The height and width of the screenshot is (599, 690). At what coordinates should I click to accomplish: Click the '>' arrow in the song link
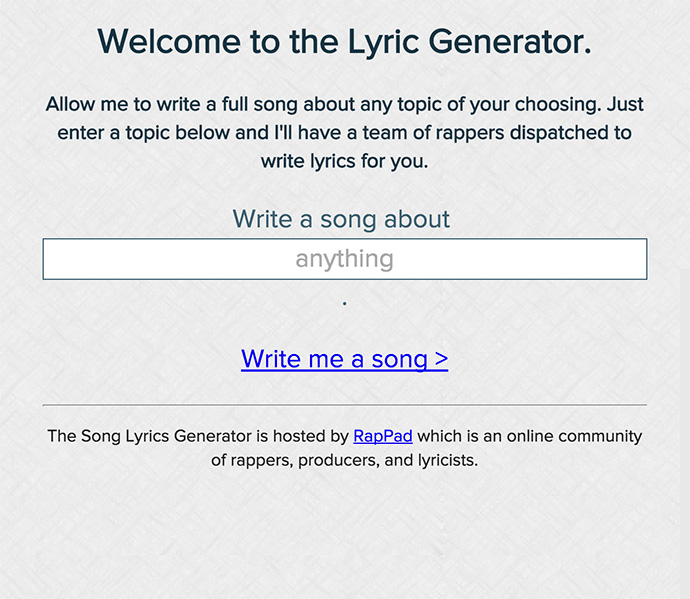[x=441, y=359]
